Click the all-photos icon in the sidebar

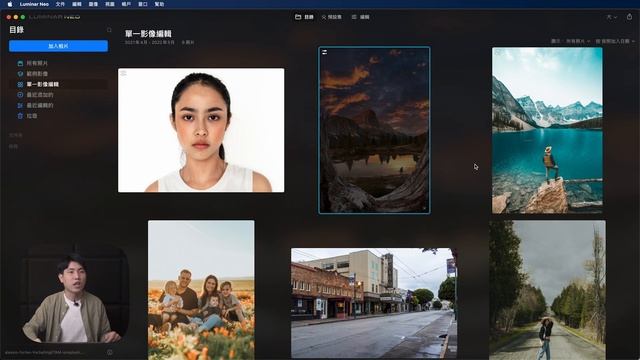click(x=20, y=63)
